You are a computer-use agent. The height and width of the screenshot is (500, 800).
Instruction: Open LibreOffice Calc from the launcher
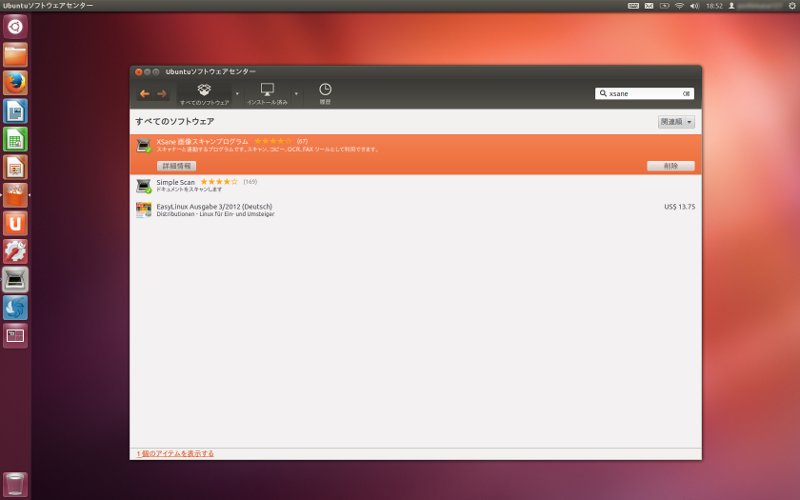pyautogui.click(x=15, y=139)
